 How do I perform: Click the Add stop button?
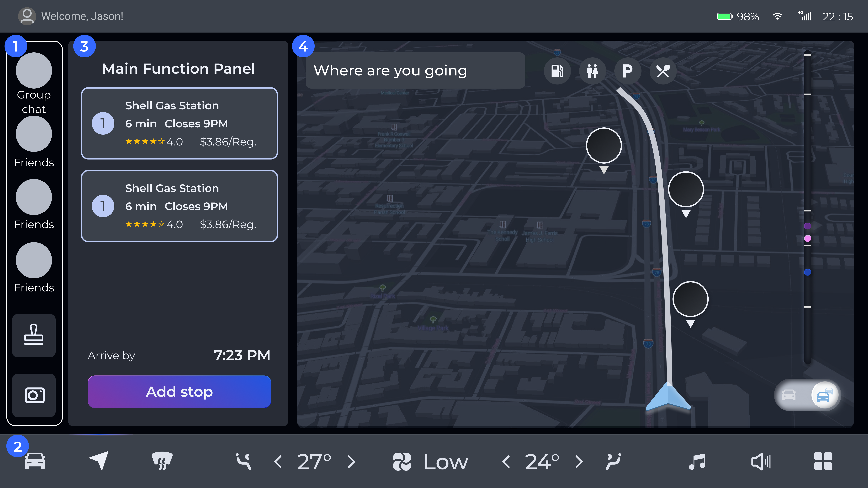(179, 391)
